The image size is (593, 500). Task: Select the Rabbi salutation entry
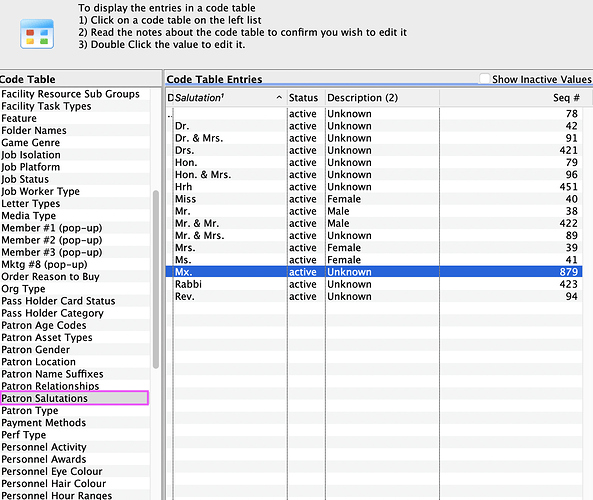pyautogui.click(x=374, y=284)
